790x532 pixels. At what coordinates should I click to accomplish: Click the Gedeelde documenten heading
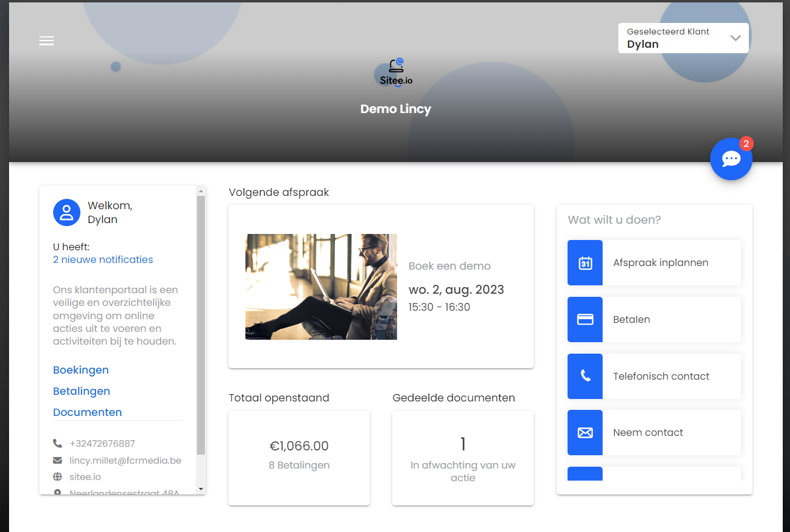454,398
